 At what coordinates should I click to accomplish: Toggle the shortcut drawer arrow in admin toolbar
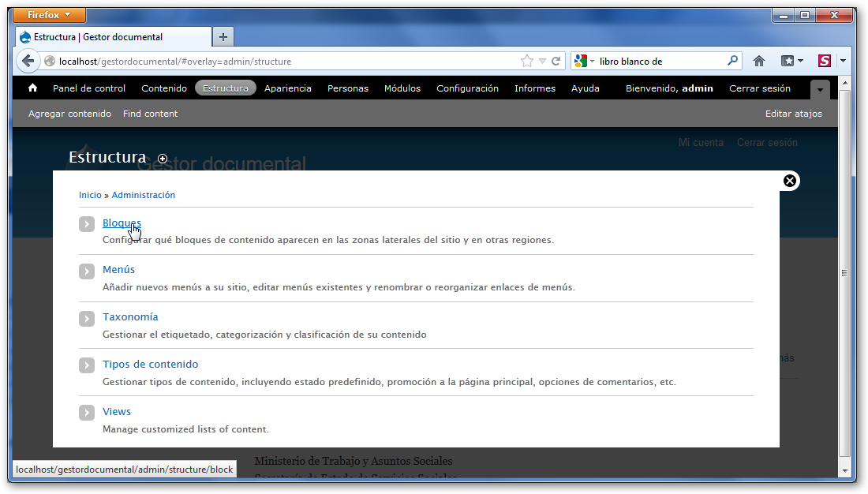821,90
